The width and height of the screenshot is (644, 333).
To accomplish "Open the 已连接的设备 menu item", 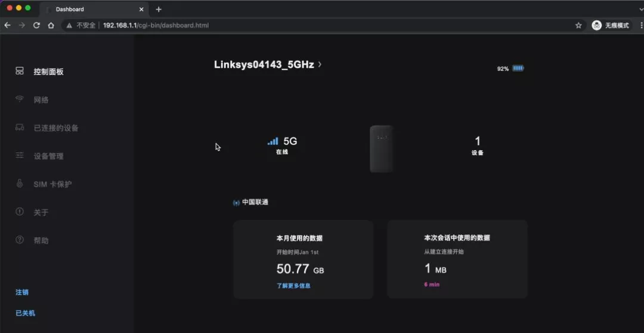I will click(56, 128).
